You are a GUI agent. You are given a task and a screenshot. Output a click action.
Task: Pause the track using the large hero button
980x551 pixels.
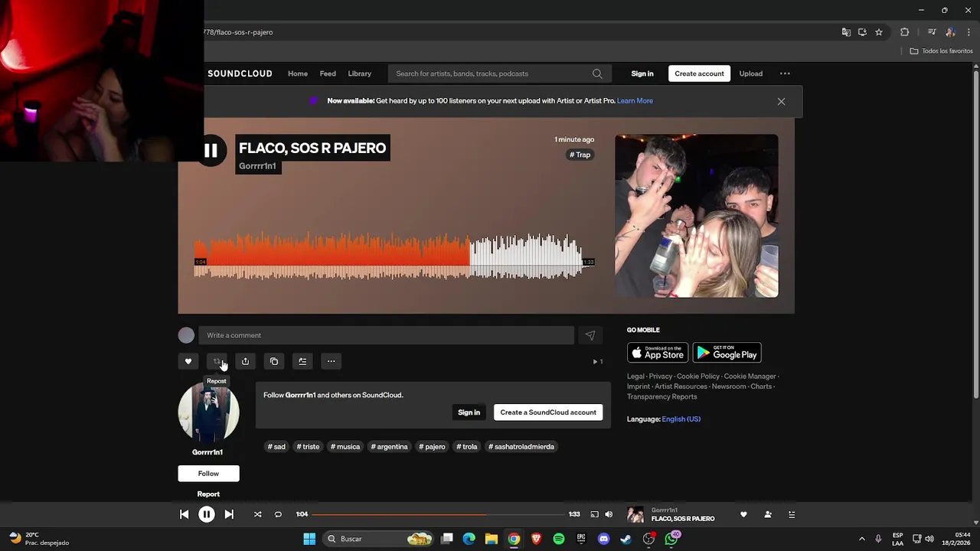(211, 151)
